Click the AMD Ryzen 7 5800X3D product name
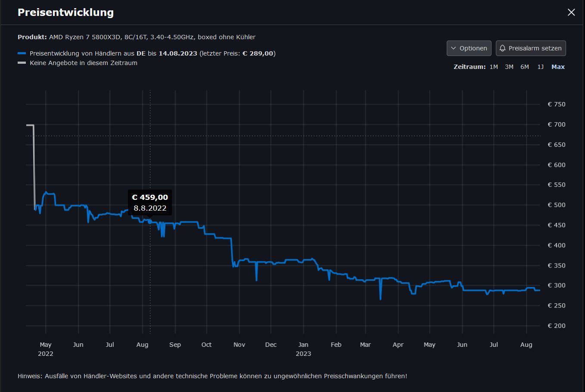 pyautogui.click(x=152, y=37)
